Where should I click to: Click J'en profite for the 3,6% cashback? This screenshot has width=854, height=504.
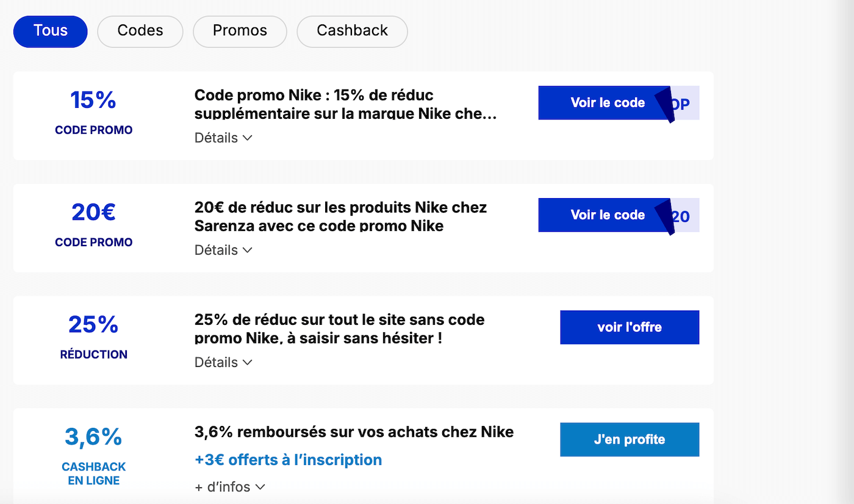pyautogui.click(x=629, y=439)
